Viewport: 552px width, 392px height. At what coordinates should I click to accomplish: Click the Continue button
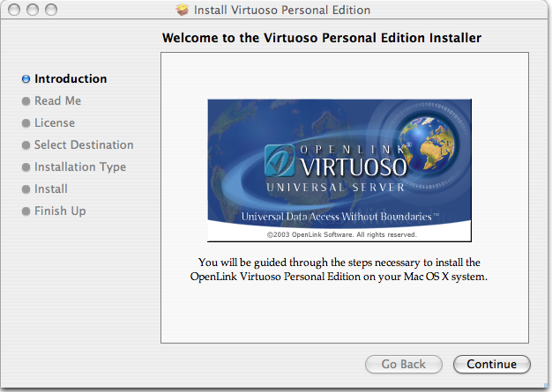coord(491,364)
